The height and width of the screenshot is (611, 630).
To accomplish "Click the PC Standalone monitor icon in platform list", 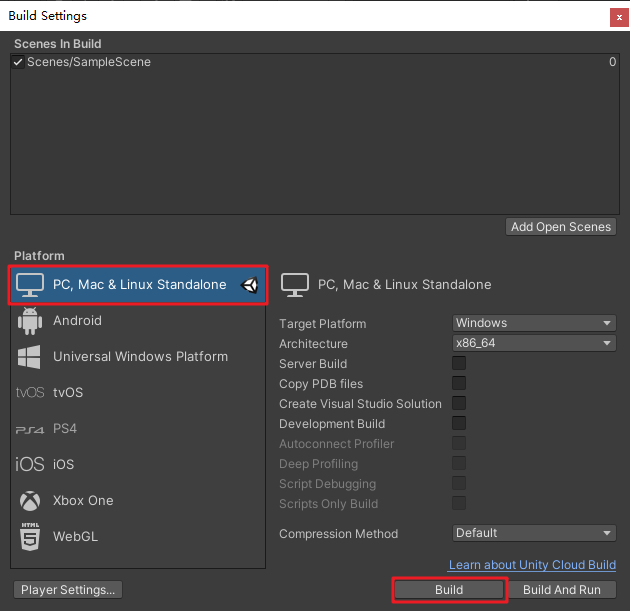I will click(x=30, y=285).
